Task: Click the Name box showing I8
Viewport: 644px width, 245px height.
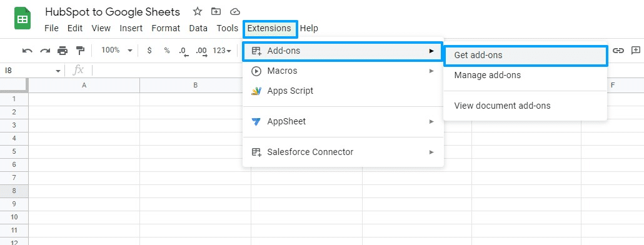Action: tap(32, 71)
